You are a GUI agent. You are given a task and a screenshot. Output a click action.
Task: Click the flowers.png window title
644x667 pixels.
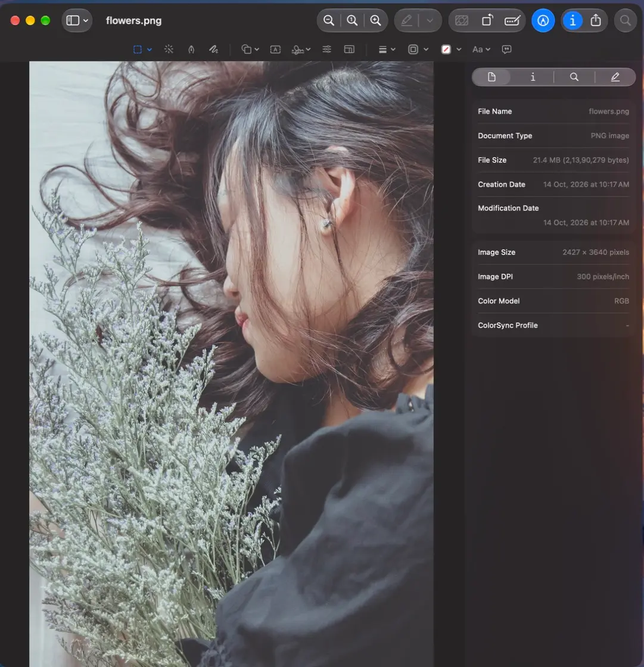[x=133, y=20]
